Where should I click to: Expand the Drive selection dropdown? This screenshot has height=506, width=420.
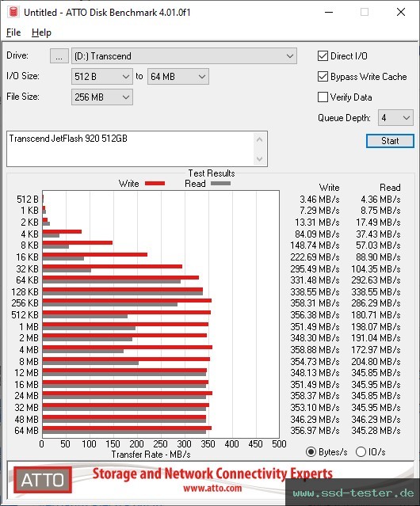[184, 56]
